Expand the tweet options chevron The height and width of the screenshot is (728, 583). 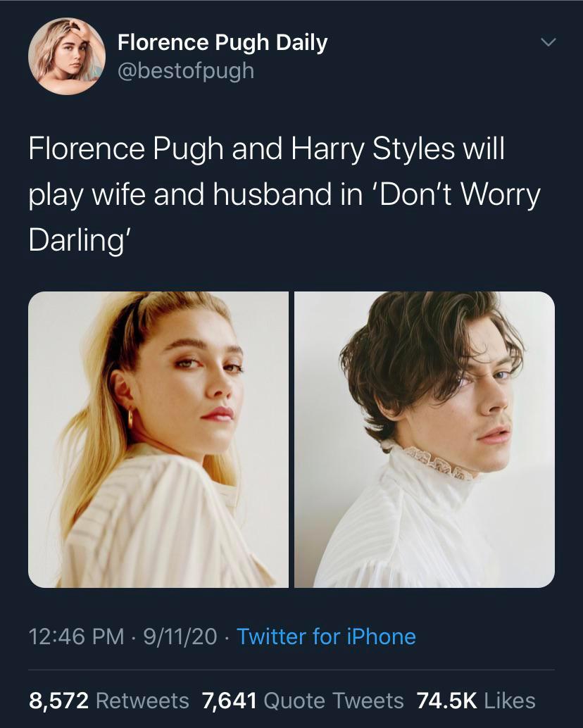point(548,43)
